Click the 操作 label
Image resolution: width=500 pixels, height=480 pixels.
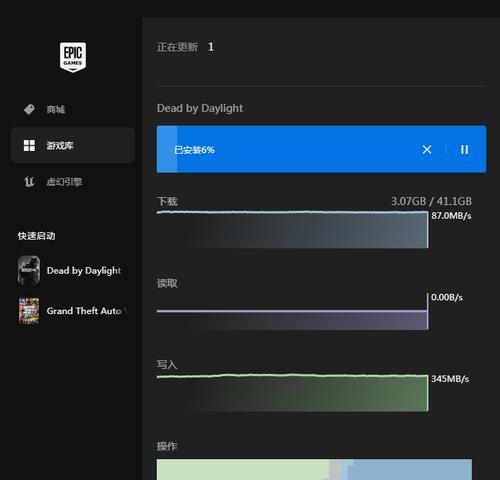tap(167, 446)
